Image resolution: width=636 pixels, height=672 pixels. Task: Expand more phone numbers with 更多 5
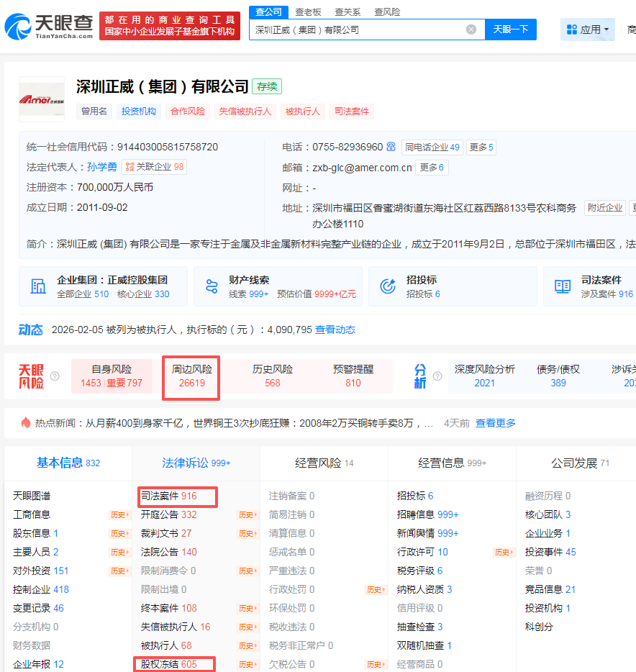click(x=481, y=147)
